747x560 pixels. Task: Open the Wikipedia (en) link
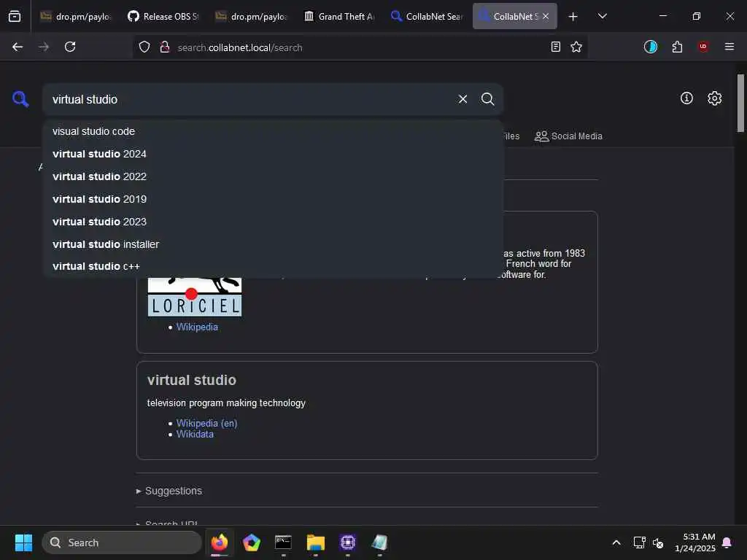206,423
